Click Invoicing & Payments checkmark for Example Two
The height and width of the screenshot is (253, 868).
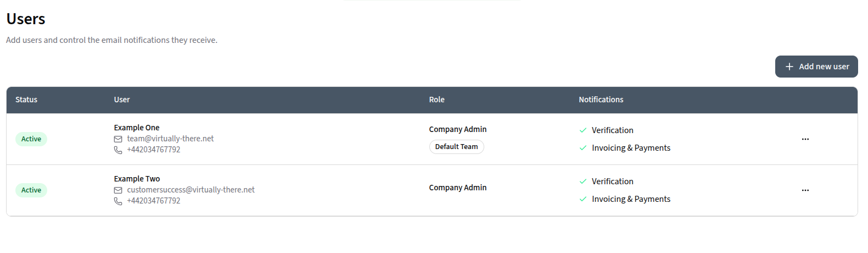point(583,199)
